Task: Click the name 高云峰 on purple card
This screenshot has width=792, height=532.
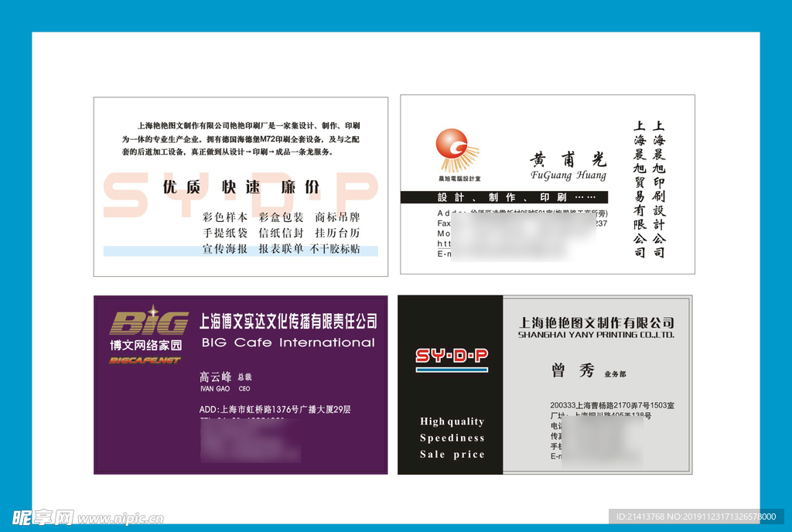Action: [x=214, y=377]
